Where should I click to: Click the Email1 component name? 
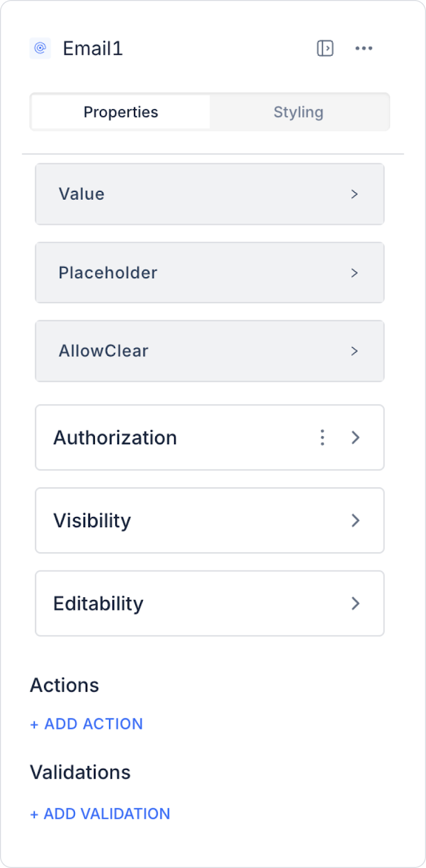(93, 49)
